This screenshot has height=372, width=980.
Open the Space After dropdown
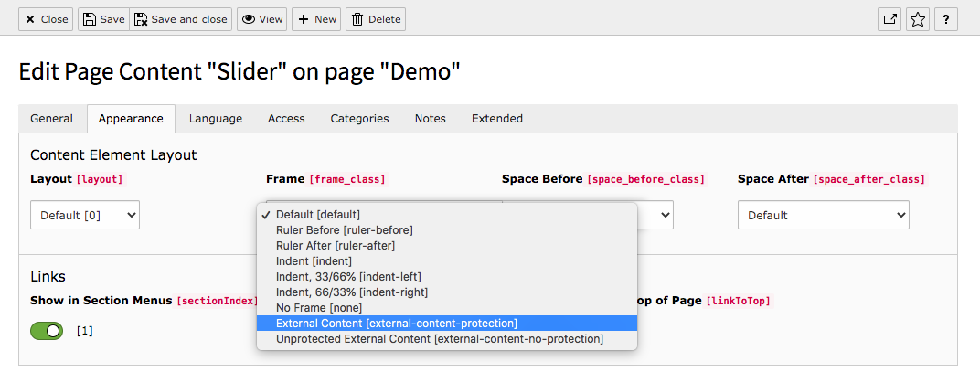tap(823, 216)
